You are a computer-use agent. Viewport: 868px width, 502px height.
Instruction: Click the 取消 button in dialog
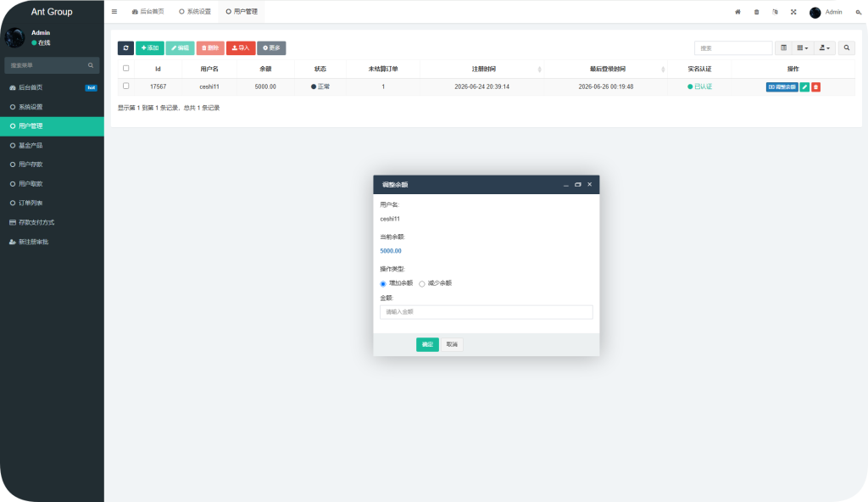[x=452, y=344]
